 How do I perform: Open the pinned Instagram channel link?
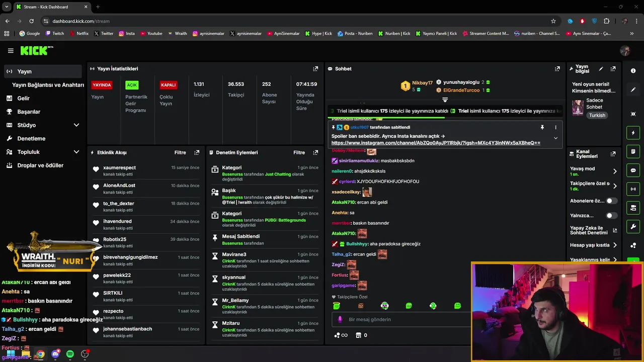[436, 143]
